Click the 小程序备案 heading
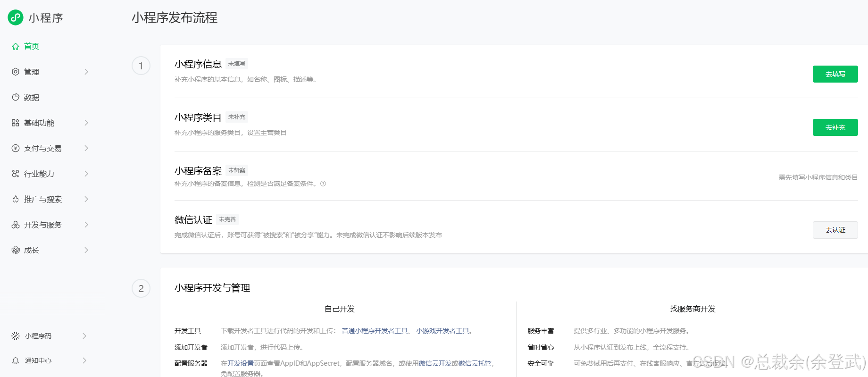868x377 pixels. 198,171
